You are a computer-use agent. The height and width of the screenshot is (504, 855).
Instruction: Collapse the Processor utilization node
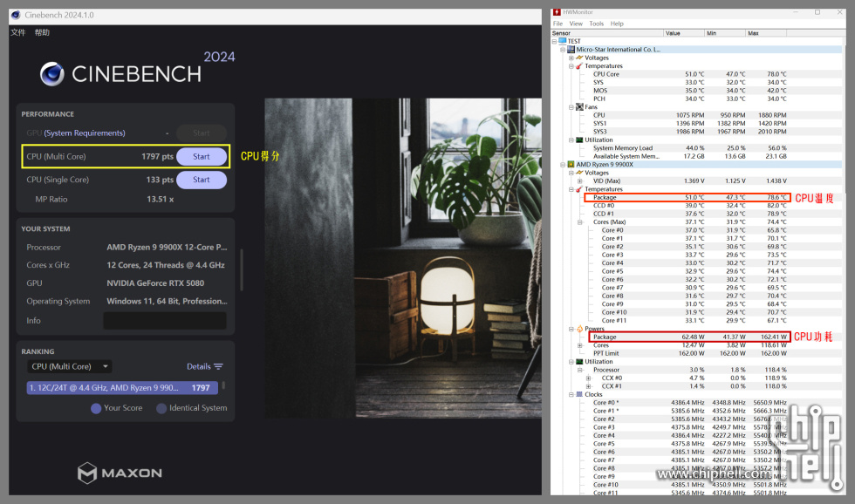tap(579, 370)
